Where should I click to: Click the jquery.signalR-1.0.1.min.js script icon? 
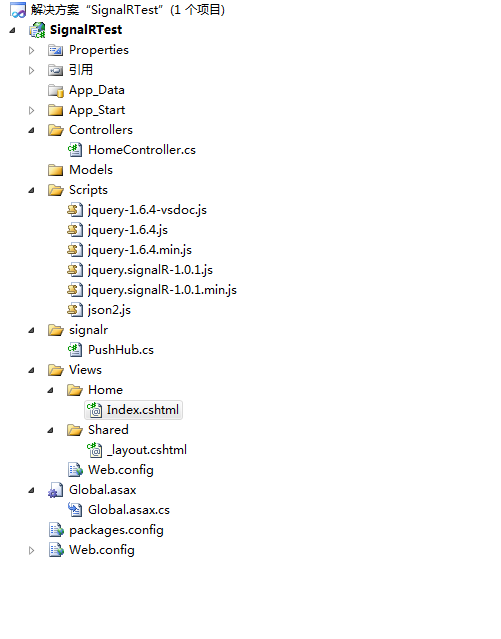click(x=75, y=290)
